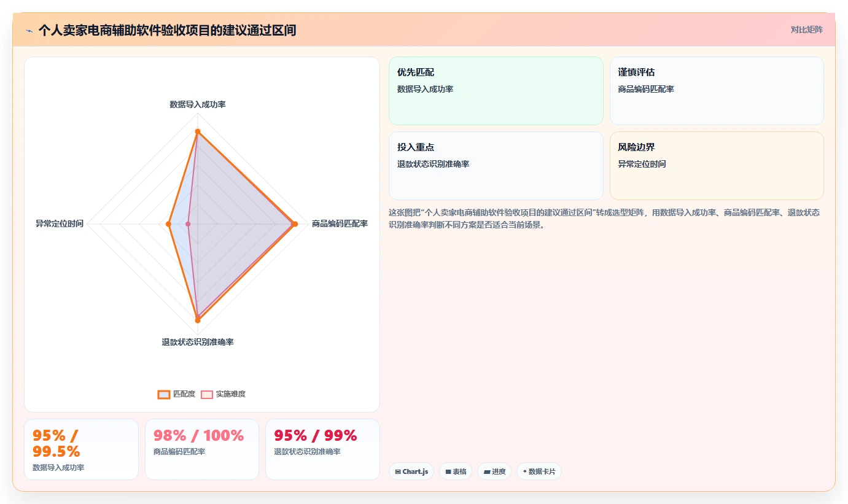Image resolution: width=848 pixels, height=504 pixels.
Task: Click the 98% / 100% stat value
Action: (198, 435)
